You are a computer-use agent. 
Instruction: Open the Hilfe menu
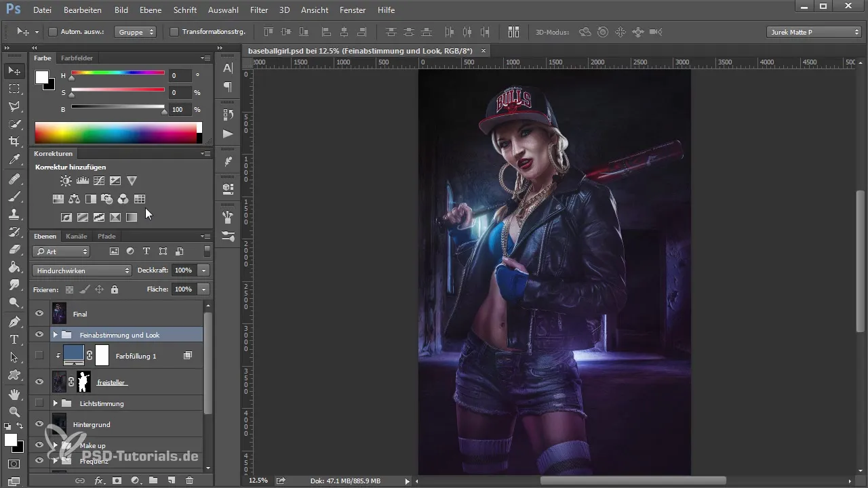point(386,10)
